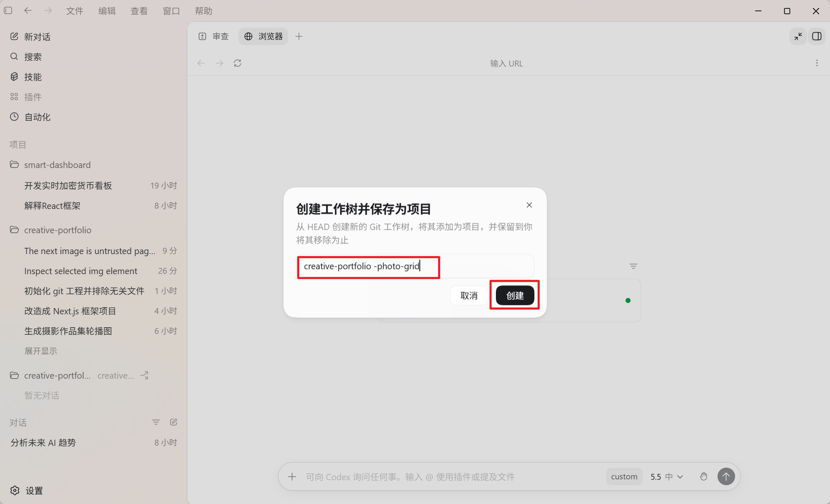Screen dimensions: 830x504
Task: Toggle the left sidebar panel icon
Action: coord(8,10)
